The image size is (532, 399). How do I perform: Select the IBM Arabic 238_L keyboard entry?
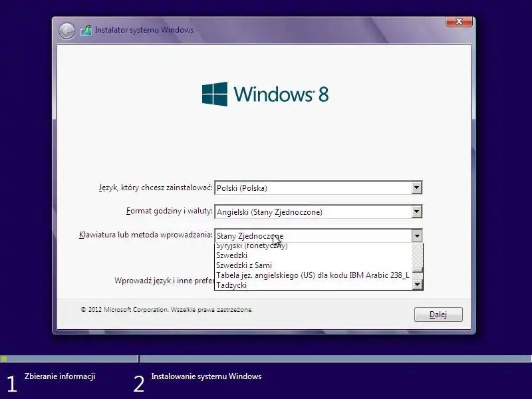[313, 275]
